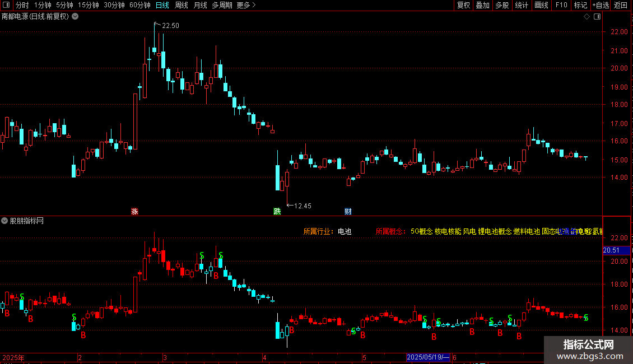Open the 南都电源 chart dropdown arrow

75,17
